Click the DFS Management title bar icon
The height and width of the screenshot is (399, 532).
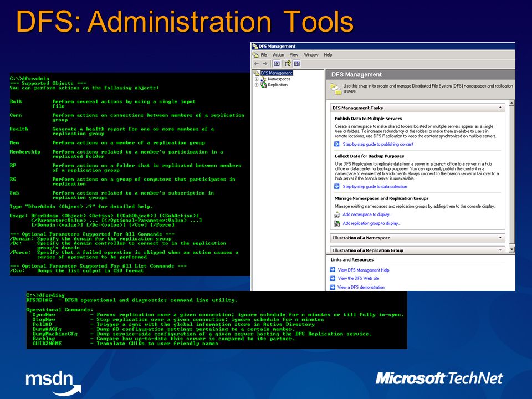tap(255, 46)
